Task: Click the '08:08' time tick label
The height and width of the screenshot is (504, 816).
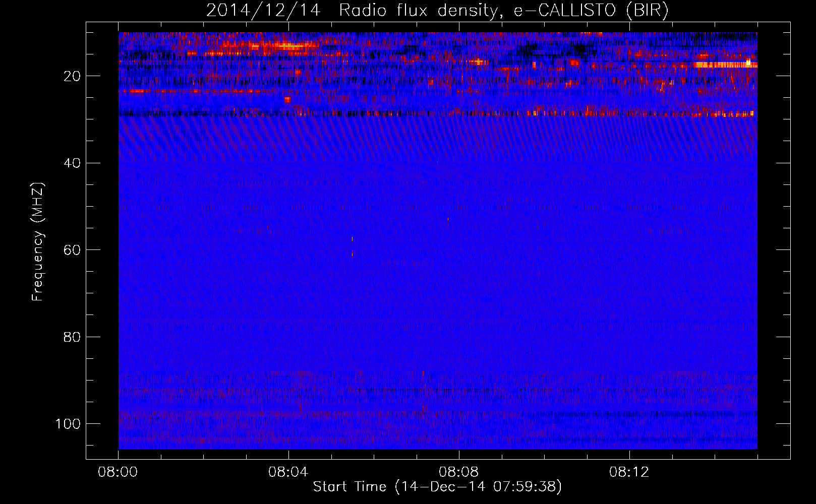Action: click(x=459, y=472)
